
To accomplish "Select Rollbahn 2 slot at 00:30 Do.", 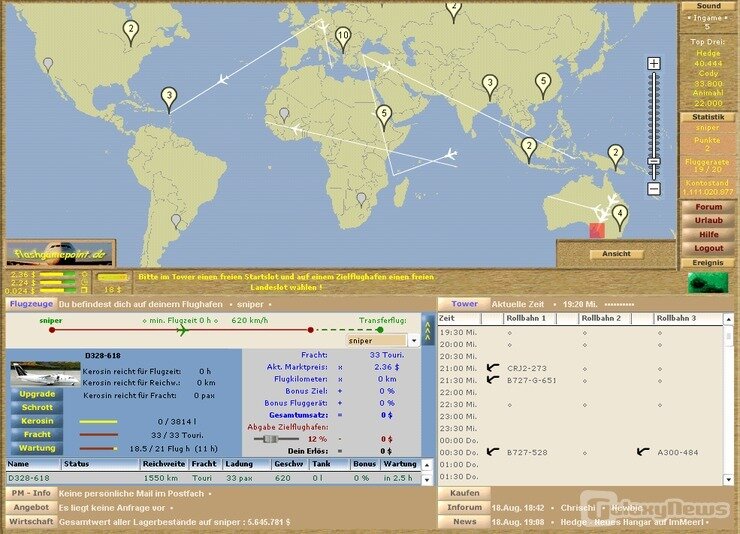I will 585,453.
